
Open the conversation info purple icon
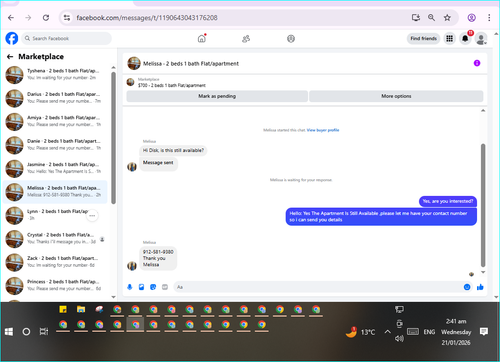pos(477,63)
